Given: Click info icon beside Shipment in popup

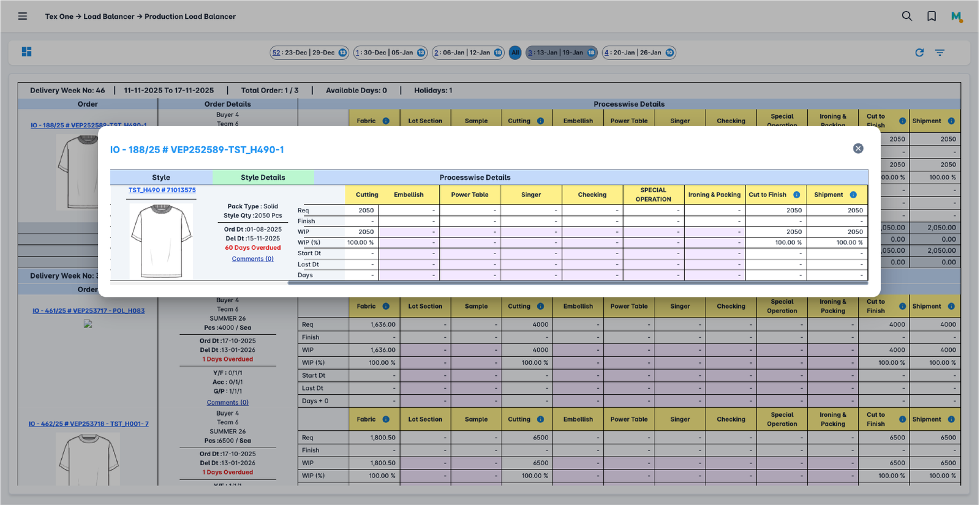Looking at the screenshot, I should pyautogui.click(x=853, y=195).
